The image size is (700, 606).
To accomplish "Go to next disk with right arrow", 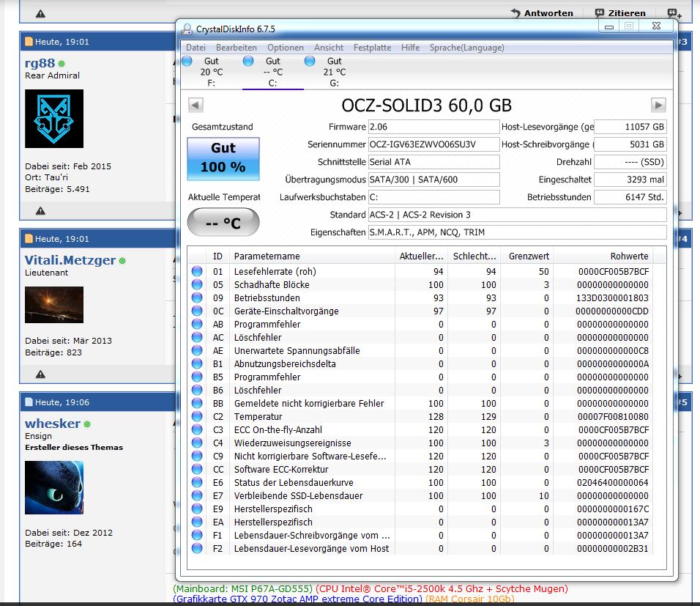I will point(658,105).
